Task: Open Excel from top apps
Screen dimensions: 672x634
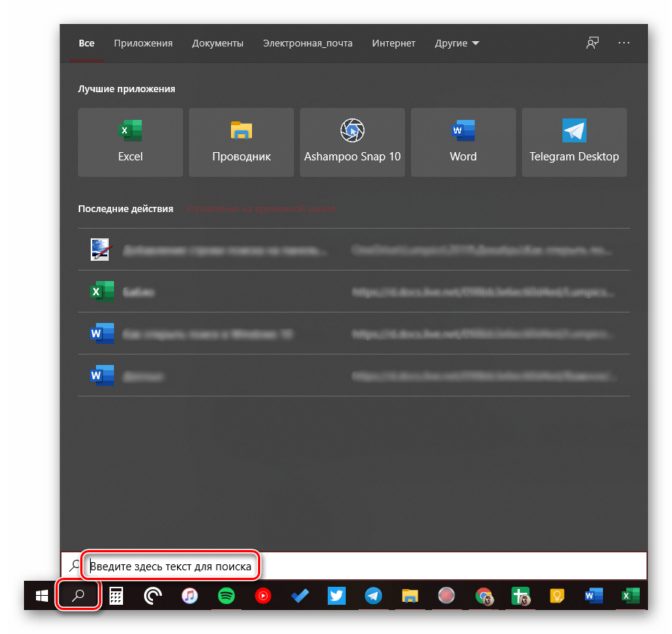Action: click(x=130, y=142)
